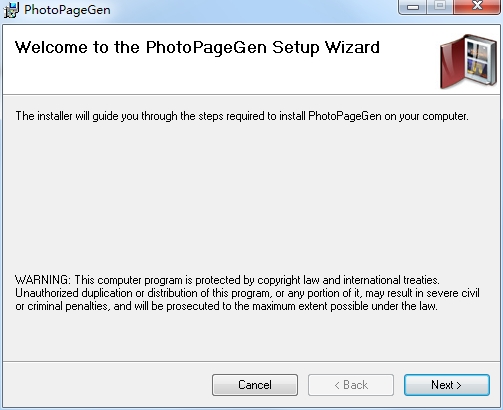The image size is (503, 410).
Task: Cancel the PhotoPageGen installation
Action: coord(255,385)
